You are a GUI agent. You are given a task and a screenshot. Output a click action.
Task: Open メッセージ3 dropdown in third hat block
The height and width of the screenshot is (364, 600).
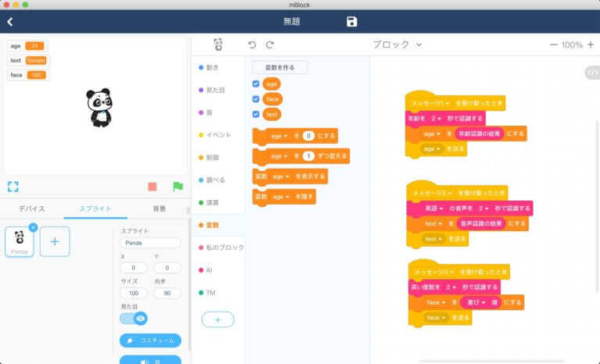point(434,272)
